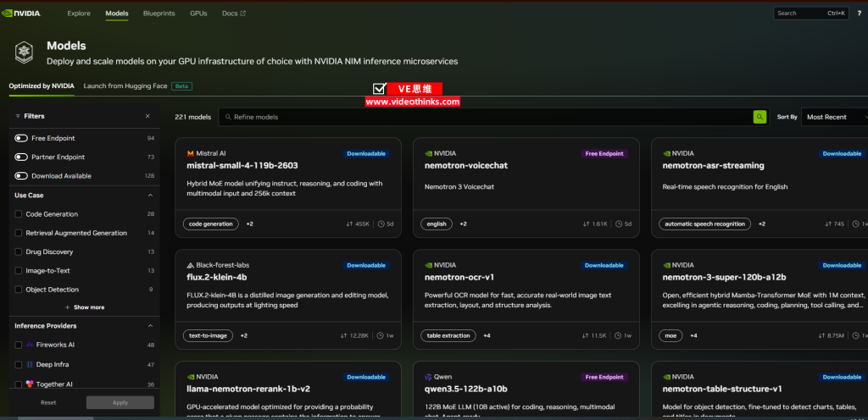Screen dimensions: 868x420
Task: Check the Fireworks AI checkbox
Action: [x=19, y=345]
